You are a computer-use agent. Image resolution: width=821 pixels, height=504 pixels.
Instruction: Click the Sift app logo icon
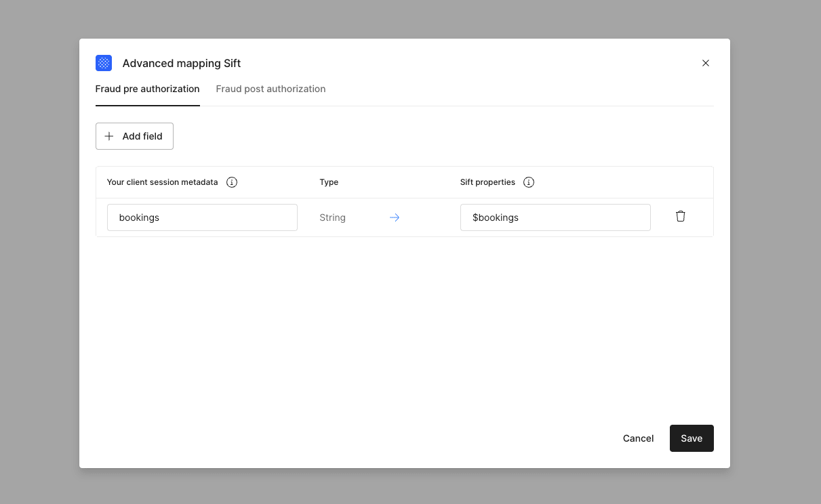pos(104,63)
